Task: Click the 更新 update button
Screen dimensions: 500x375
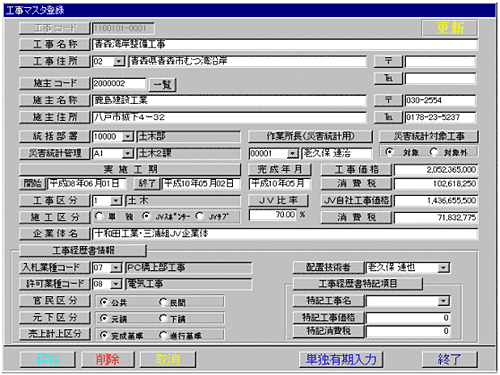Action: pos(450,28)
